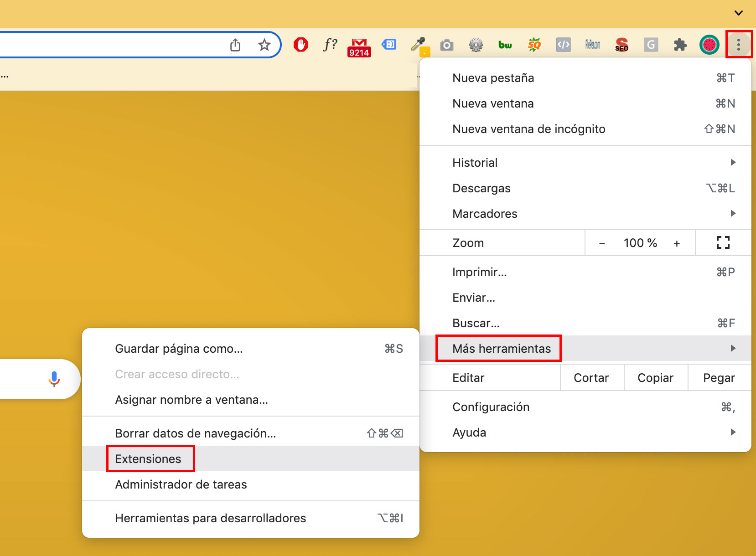This screenshot has height=556, width=756.
Task: Open Administrador de tareas
Action: pos(251,484)
